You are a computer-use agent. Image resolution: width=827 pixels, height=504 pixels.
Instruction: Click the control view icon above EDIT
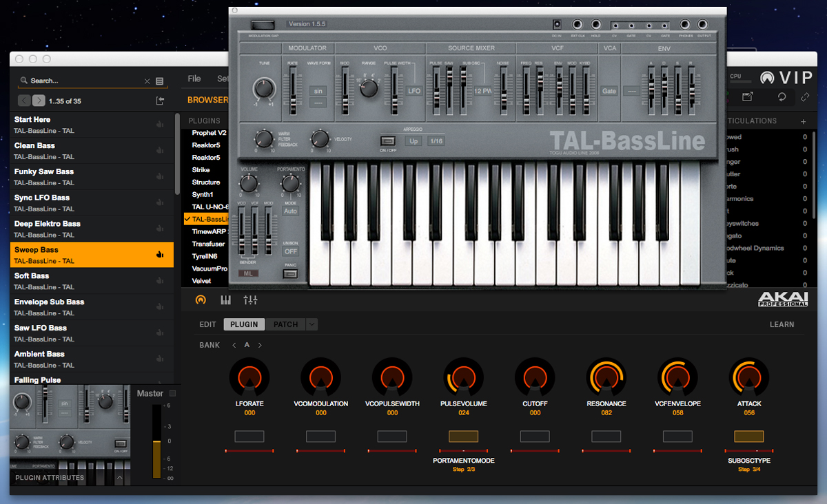(x=201, y=300)
